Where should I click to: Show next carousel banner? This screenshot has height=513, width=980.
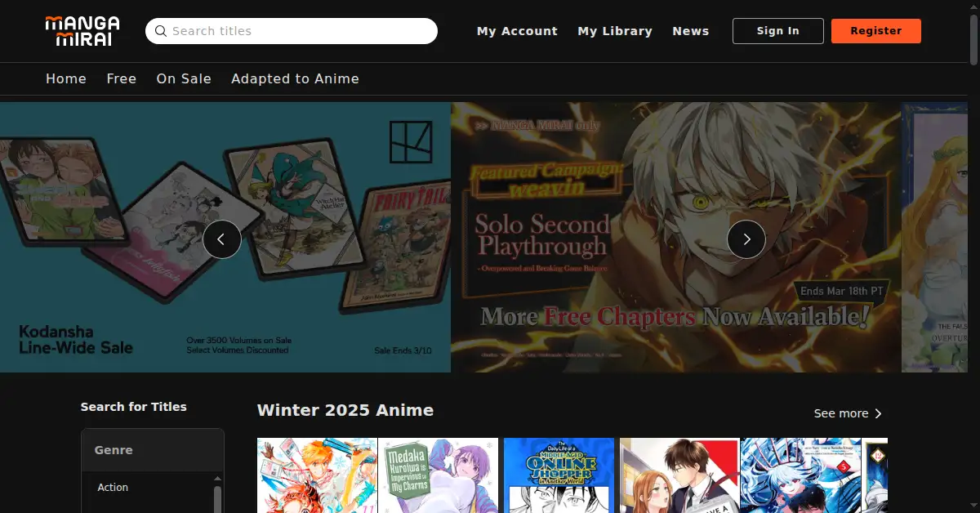[746, 239]
